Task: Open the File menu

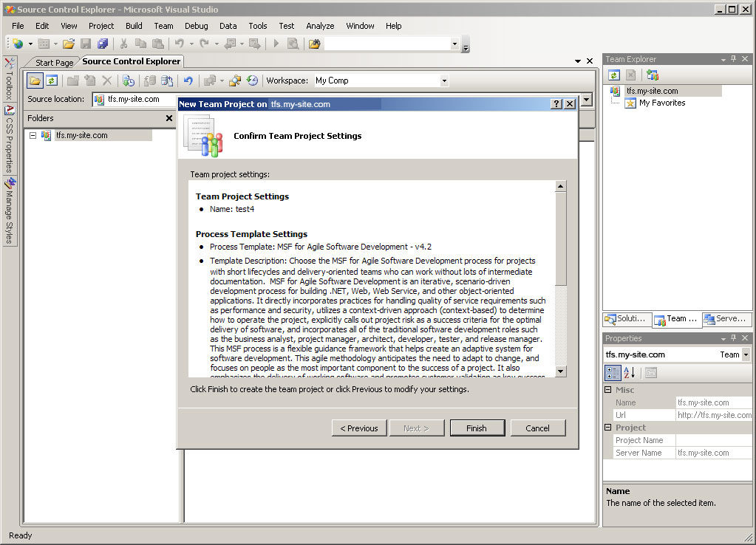Action: [x=18, y=26]
